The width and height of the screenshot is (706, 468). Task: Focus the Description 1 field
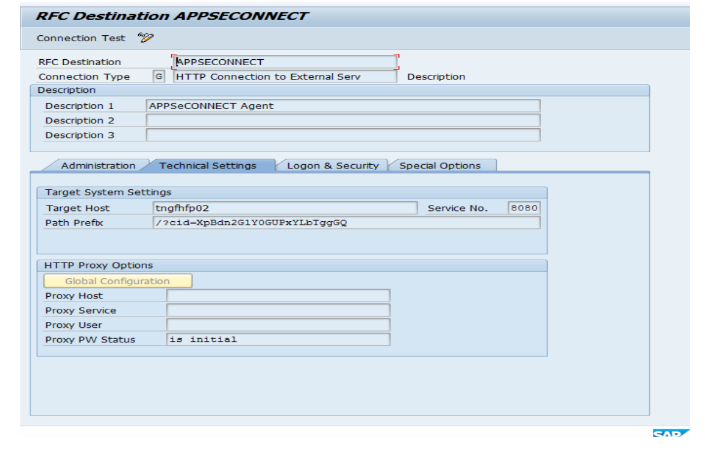pyautogui.click(x=342, y=106)
